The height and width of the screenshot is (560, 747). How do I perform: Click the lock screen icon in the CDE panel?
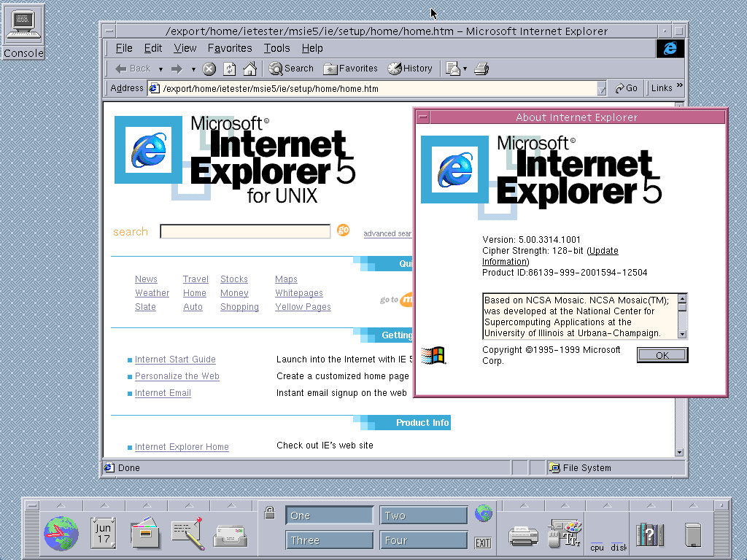coord(269,512)
